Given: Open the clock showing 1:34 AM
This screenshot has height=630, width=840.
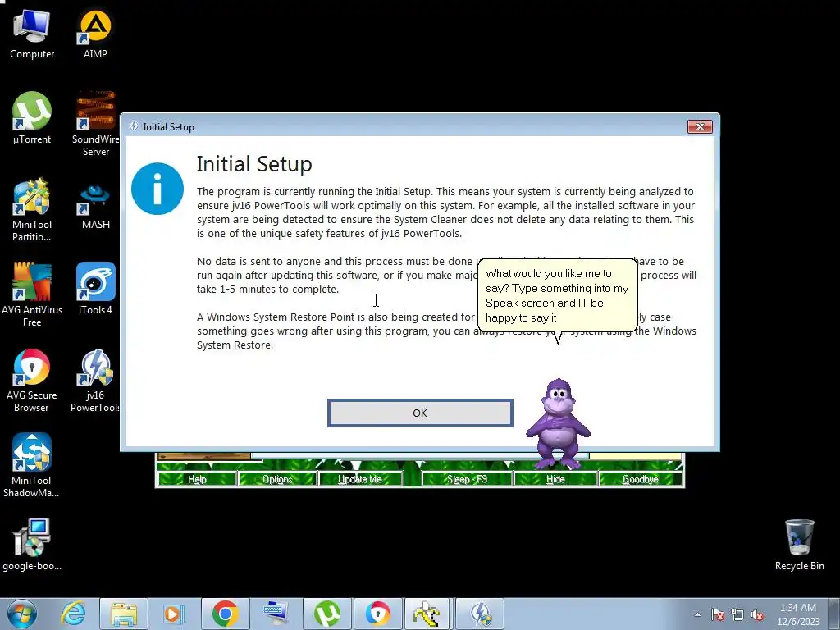Looking at the screenshot, I should click(797, 614).
